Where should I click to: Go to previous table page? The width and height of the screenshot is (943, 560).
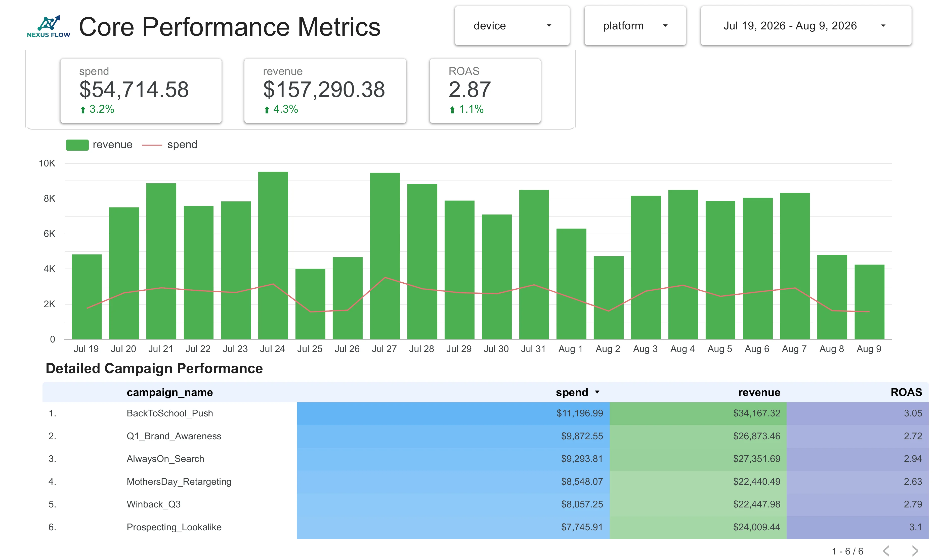(886, 551)
